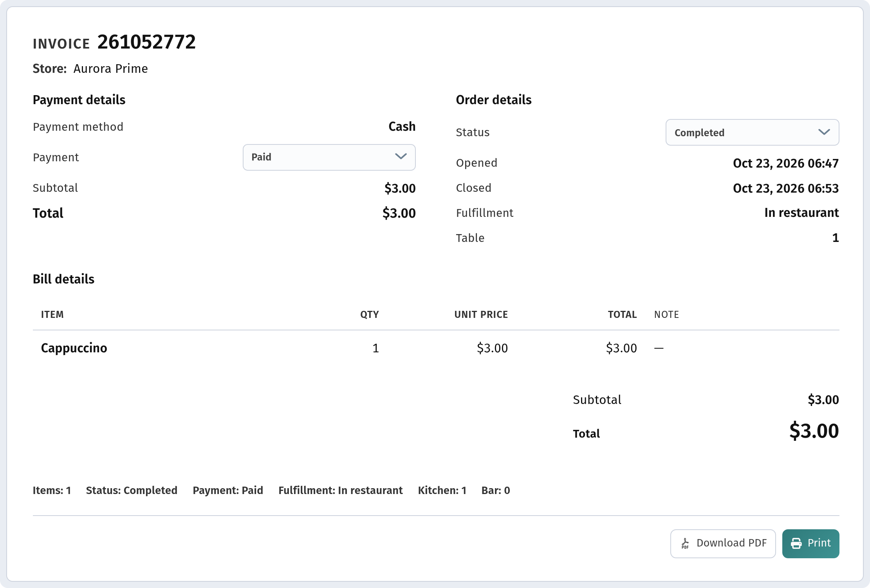Open the Payment status dropdown showing Paid
This screenshot has height=588, width=870.
(x=329, y=157)
